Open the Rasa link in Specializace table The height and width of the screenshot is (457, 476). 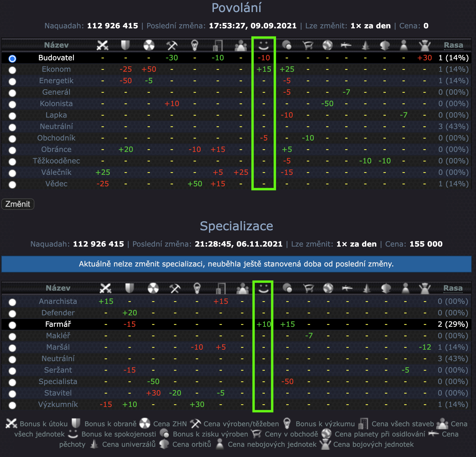pos(453,288)
